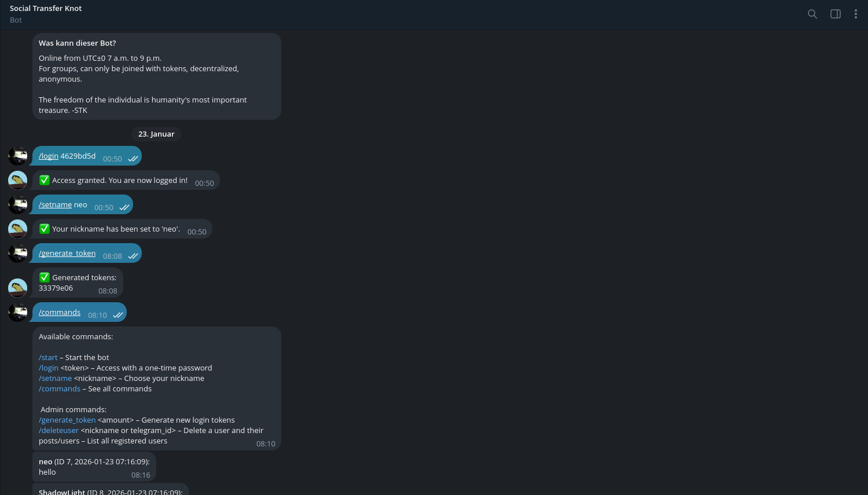The width and height of the screenshot is (868, 495).
Task: Open in-chat search with the magnifier icon
Action: click(x=812, y=14)
